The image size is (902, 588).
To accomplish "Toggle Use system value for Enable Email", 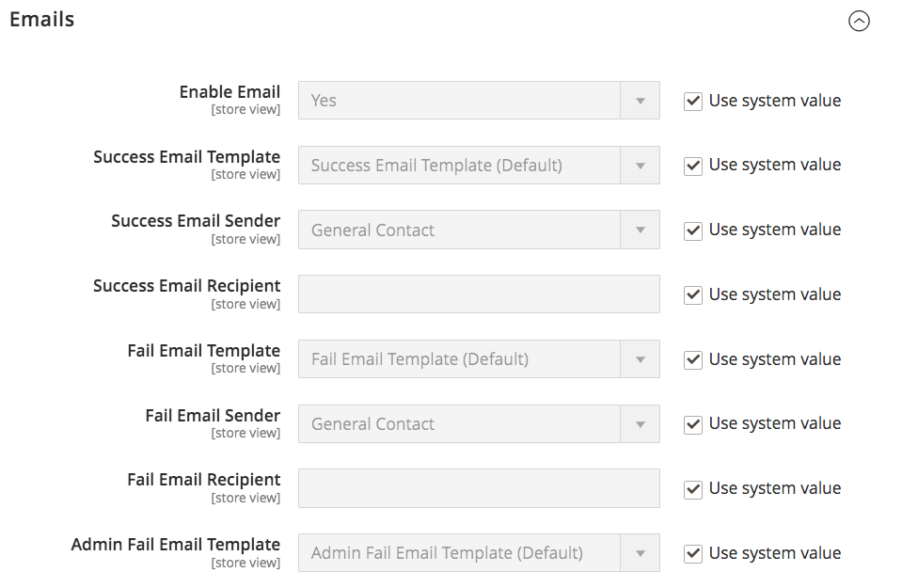I will pyautogui.click(x=693, y=102).
